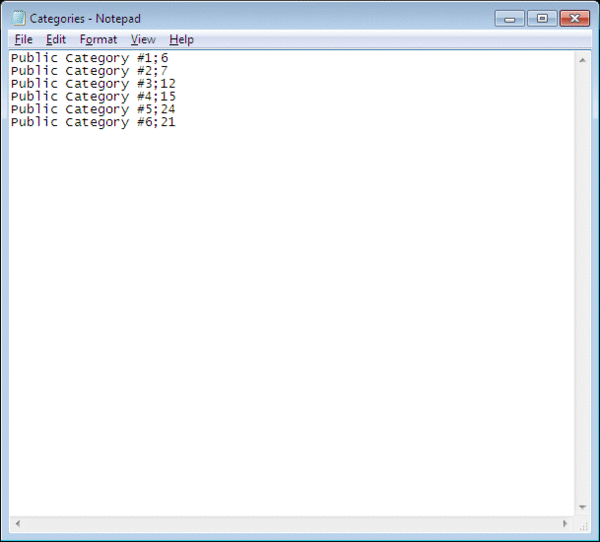Open the File menu
This screenshot has width=600, height=542.
coord(23,39)
